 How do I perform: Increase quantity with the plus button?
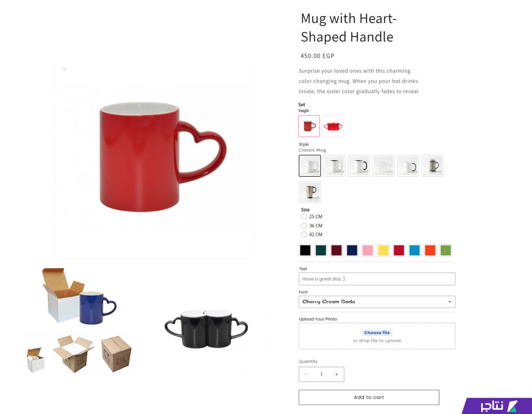pos(337,374)
